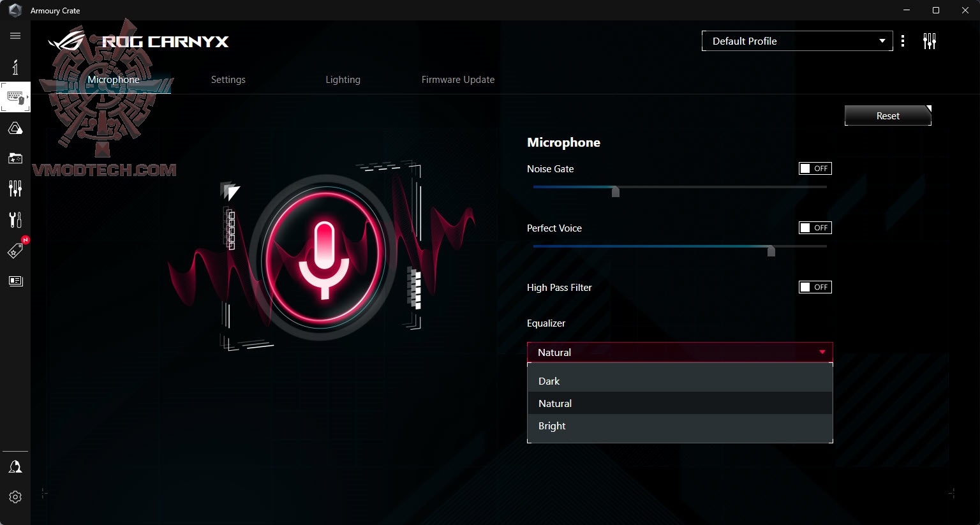Image resolution: width=980 pixels, height=525 pixels.
Task: Adjust the Noise Gate slider handle
Action: [x=615, y=191]
